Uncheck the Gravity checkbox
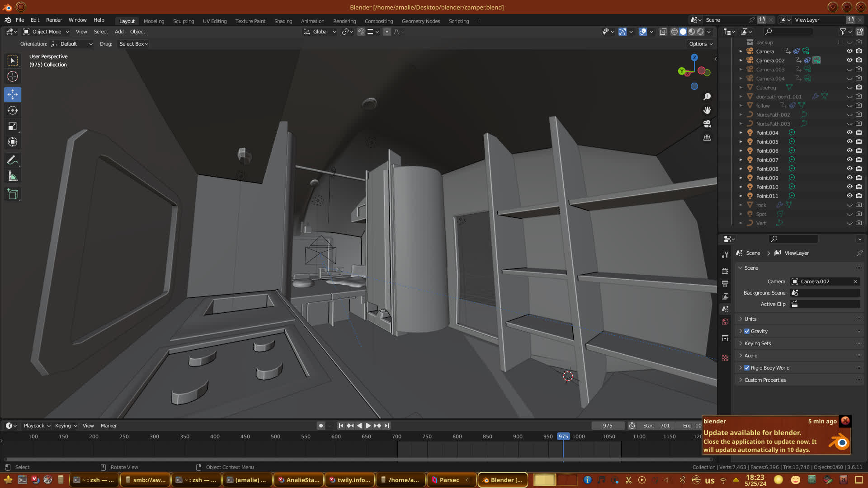This screenshot has width=868, height=488. click(x=747, y=331)
